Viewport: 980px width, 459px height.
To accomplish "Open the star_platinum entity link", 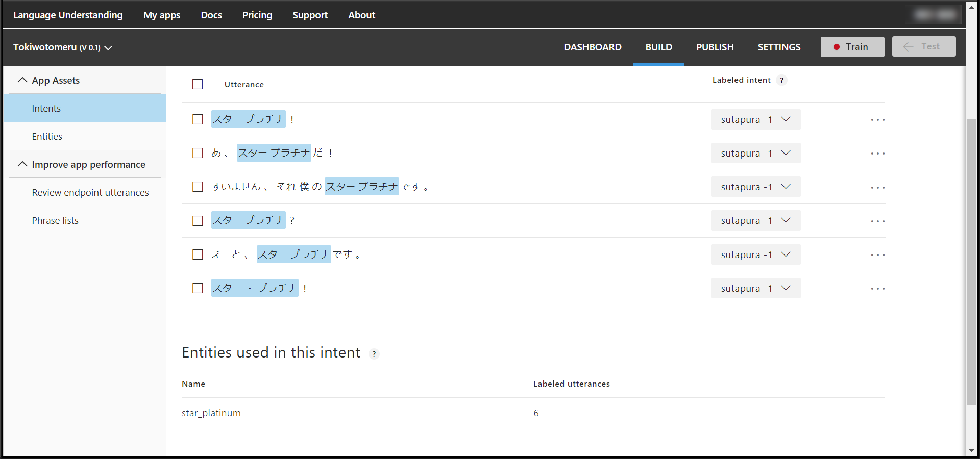I will tap(211, 413).
